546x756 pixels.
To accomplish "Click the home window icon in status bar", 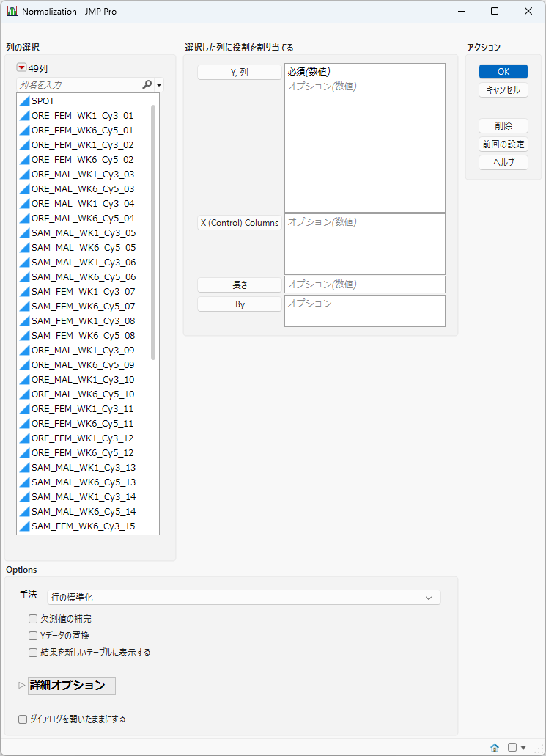I will click(x=495, y=747).
